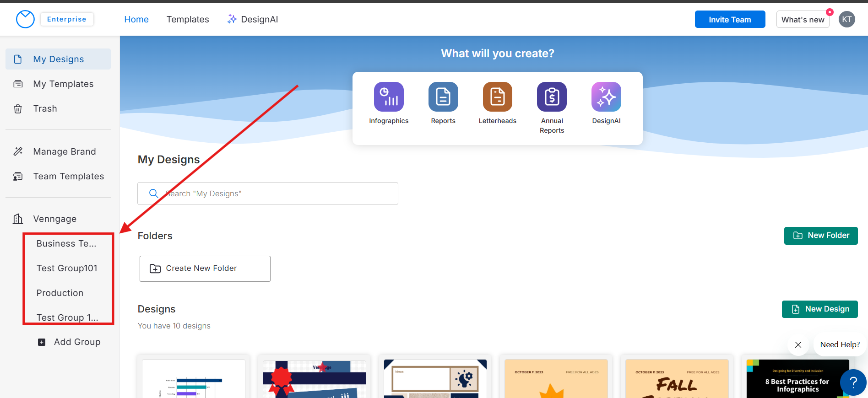Image resolution: width=868 pixels, height=398 pixels.
Task: Expand the Venngage team section in sidebar
Action: click(55, 219)
